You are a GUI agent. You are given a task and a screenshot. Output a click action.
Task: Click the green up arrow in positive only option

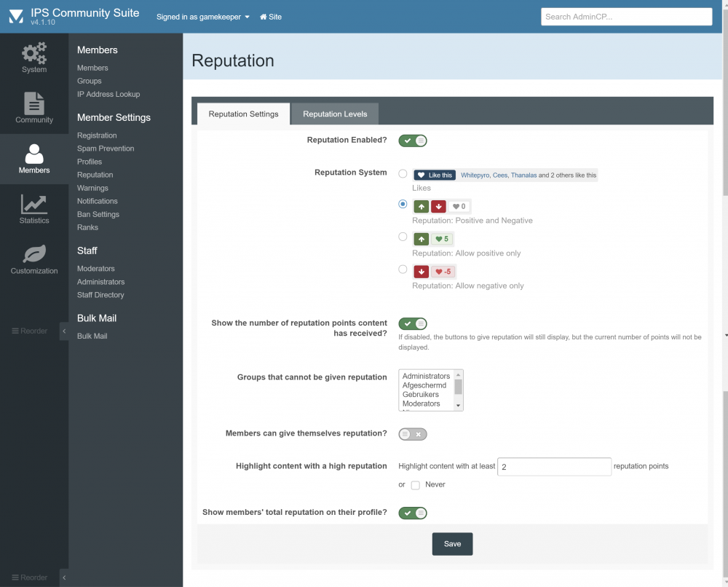(x=421, y=239)
